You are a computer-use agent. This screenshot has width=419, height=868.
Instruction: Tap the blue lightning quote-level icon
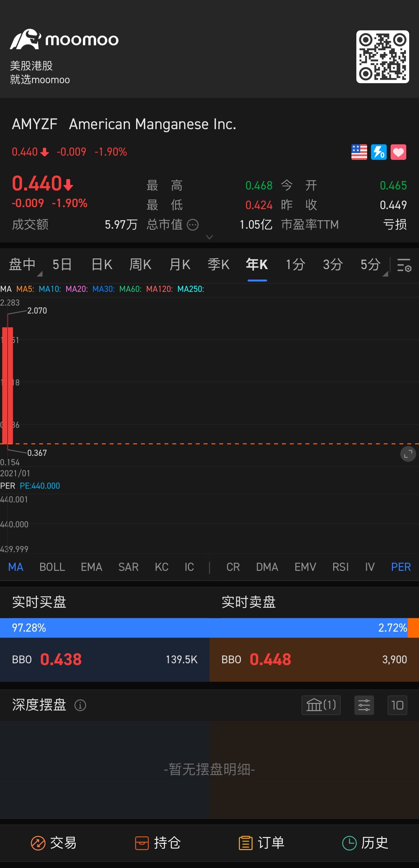click(379, 152)
